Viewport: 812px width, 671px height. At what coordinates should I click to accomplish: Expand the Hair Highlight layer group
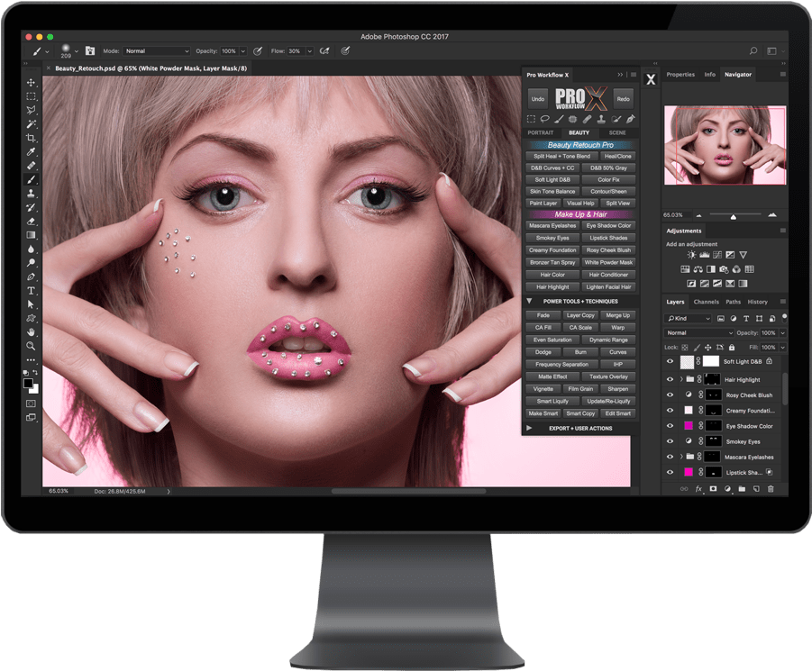click(682, 379)
